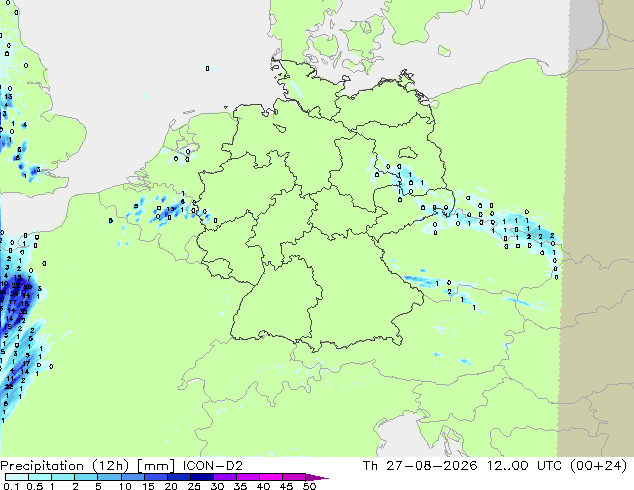Viewport: 634px width, 490px height.
Task: Click the 5–10 mm light blue legend swatch
Action: pos(109,477)
